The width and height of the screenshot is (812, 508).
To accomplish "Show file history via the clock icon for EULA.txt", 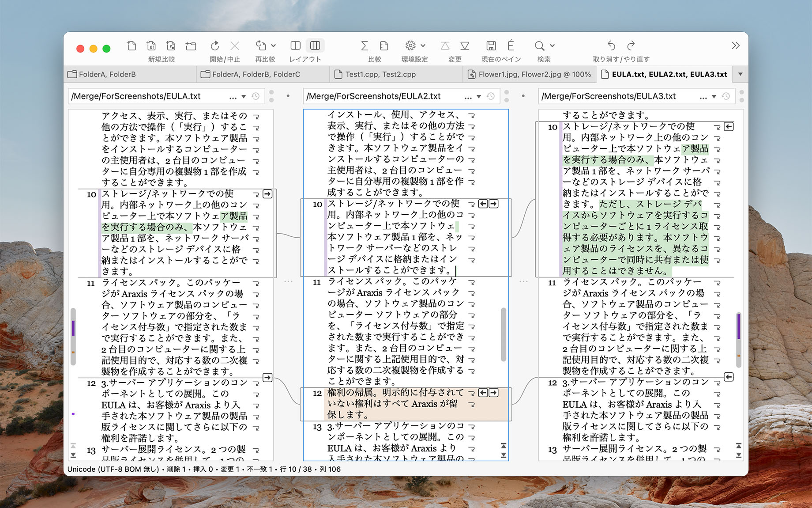I will [x=255, y=95].
